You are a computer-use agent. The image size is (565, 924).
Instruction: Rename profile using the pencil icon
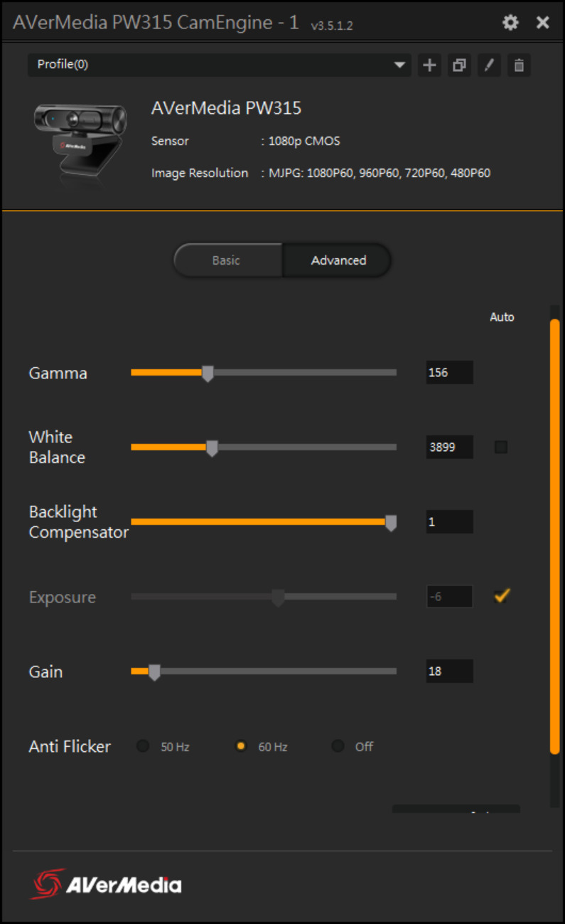coord(489,65)
